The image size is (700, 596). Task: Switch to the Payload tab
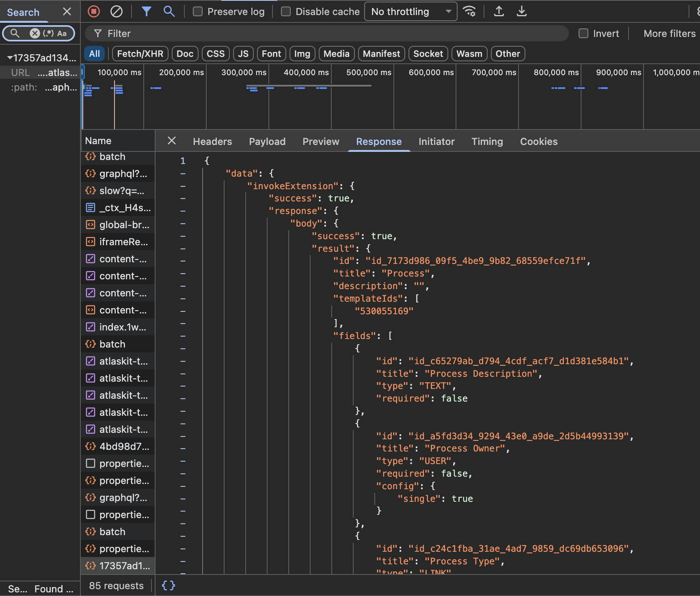267,141
